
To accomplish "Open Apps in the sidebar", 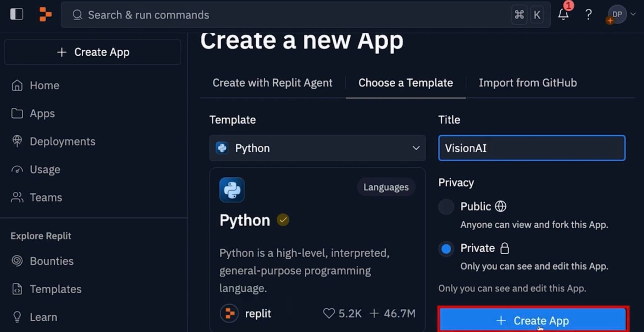I will tap(42, 113).
